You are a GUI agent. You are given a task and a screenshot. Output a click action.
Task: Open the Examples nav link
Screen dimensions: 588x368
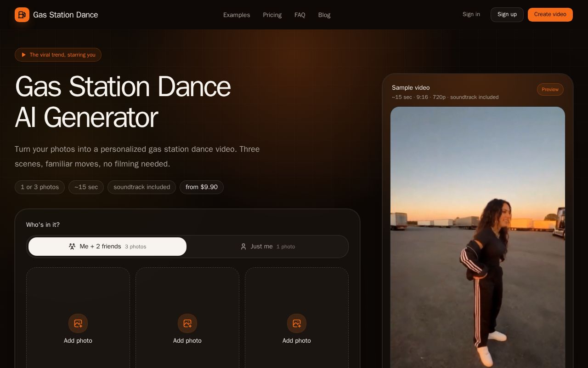[237, 15]
